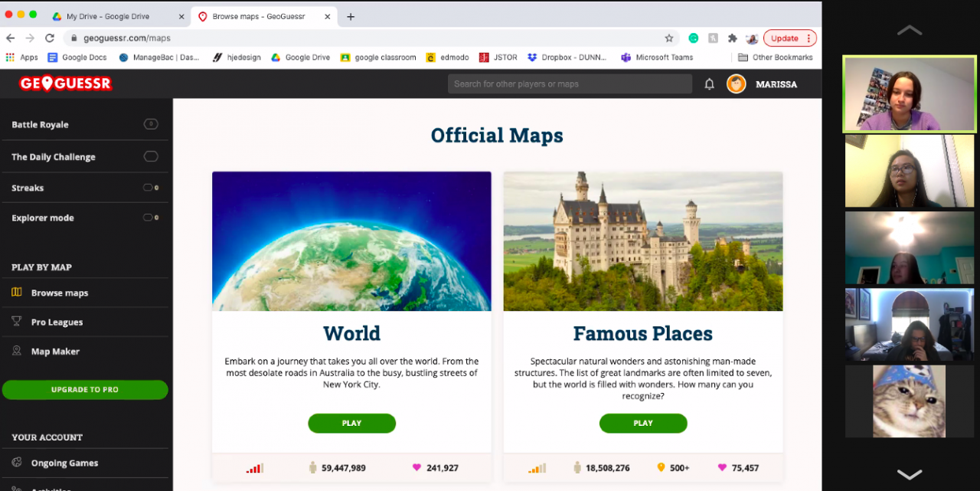Open the Google Docs bookmark
This screenshot has width=980, height=491.
77,57
